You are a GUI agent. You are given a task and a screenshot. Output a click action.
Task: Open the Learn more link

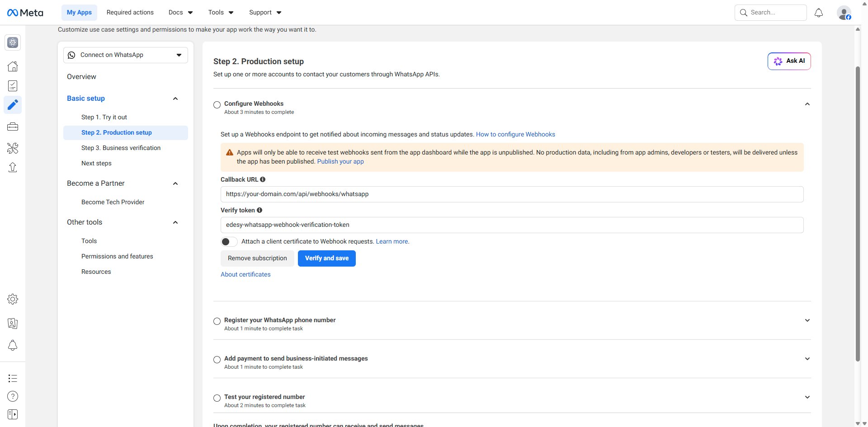(392, 242)
